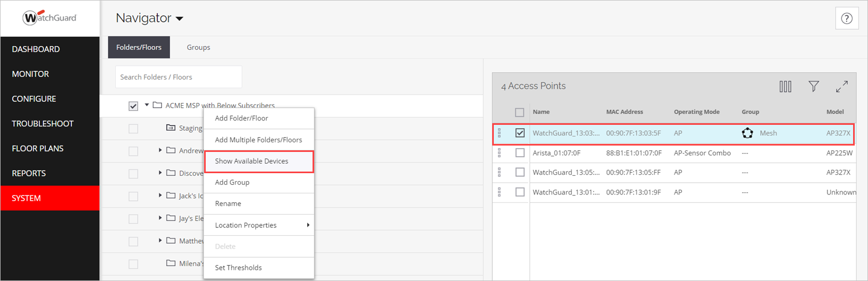The image size is (868, 281).
Task: Open the Navigator dropdown arrow
Action: (180, 19)
